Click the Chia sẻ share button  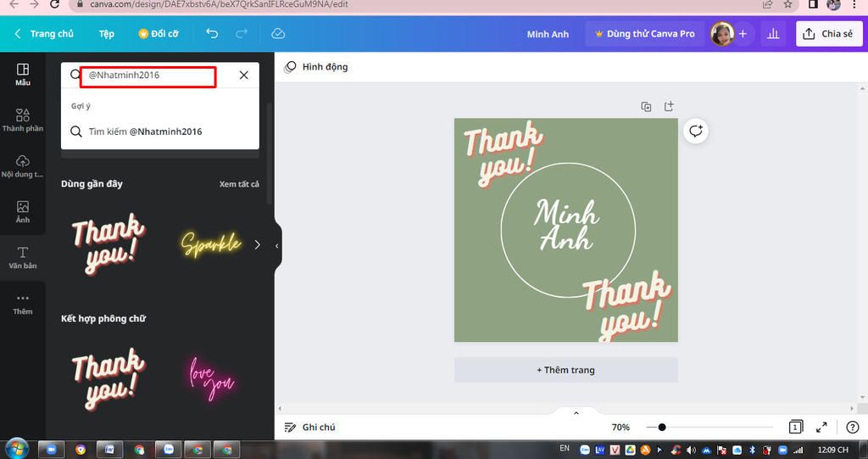[829, 34]
